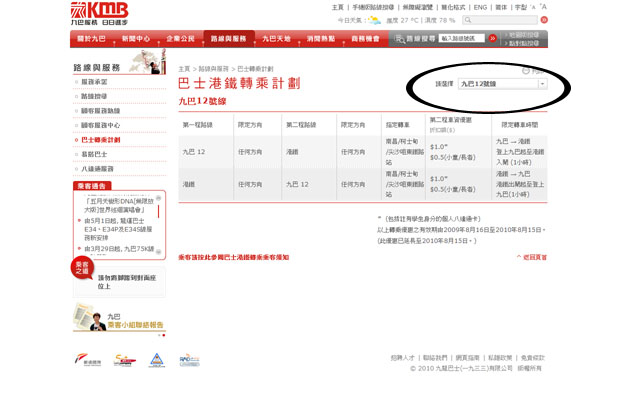Click the 主頁 link in the top utility bar
The width and height of the screenshot is (630, 420).
coord(338,7)
